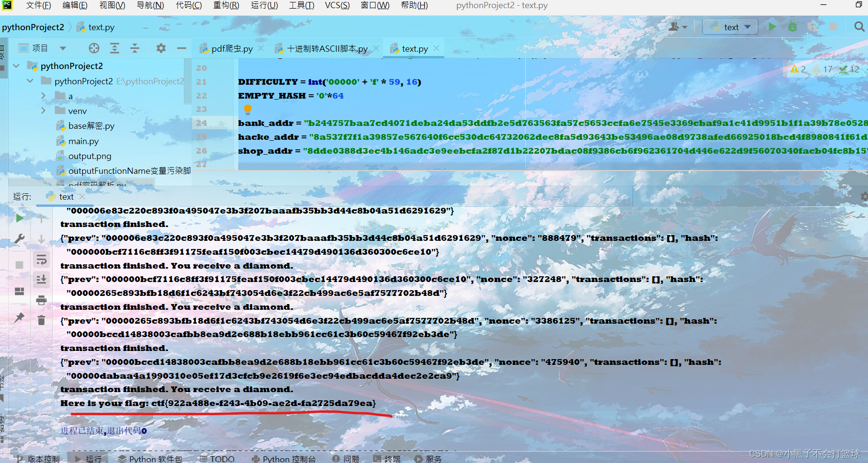Open Search Everywhere magnifier icon

[859, 27]
